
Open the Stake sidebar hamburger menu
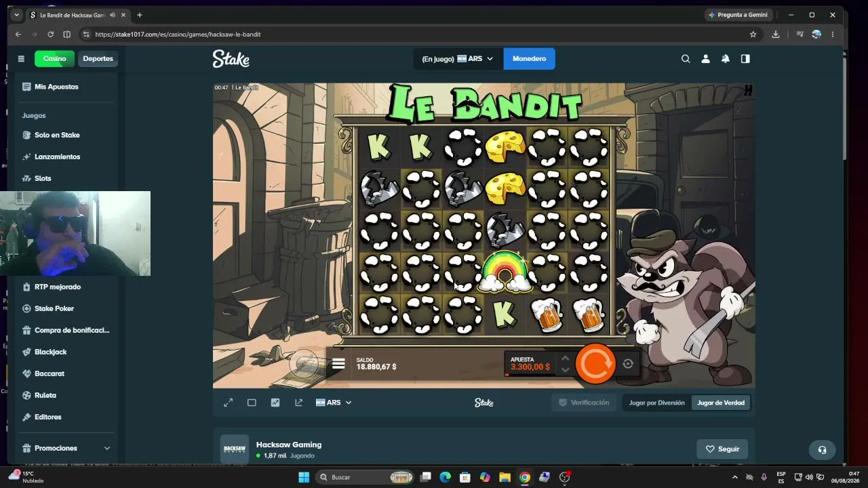point(21,59)
